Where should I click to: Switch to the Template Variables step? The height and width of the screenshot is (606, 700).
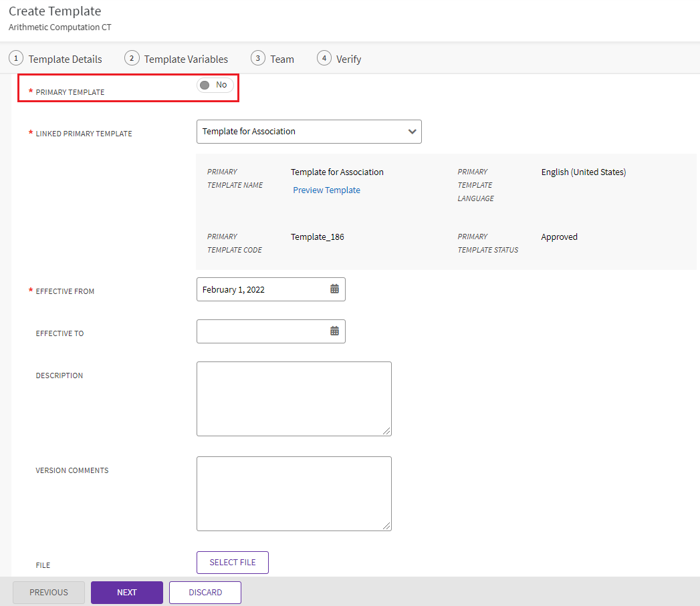pyautogui.click(x=177, y=59)
